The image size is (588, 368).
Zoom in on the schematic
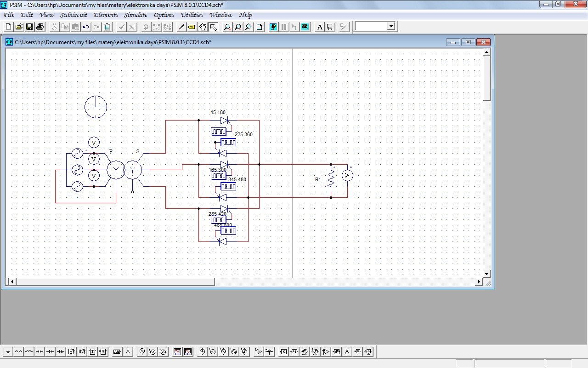[227, 26]
